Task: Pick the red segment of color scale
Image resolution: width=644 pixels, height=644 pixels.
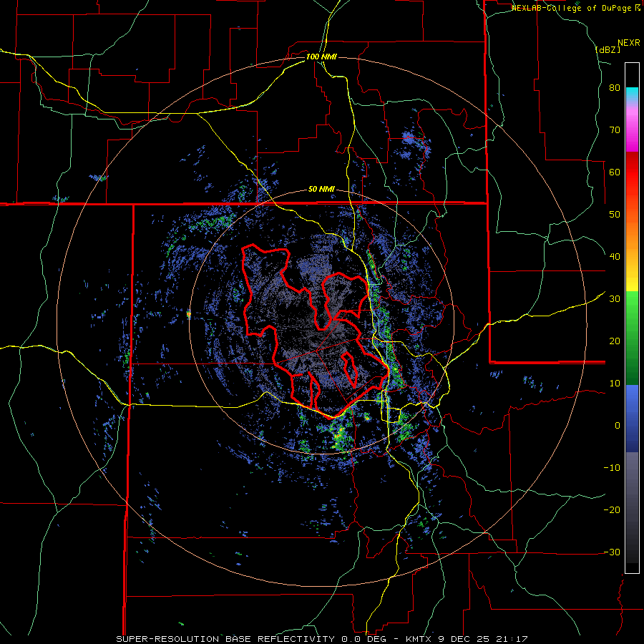Action: tap(632, 172)
